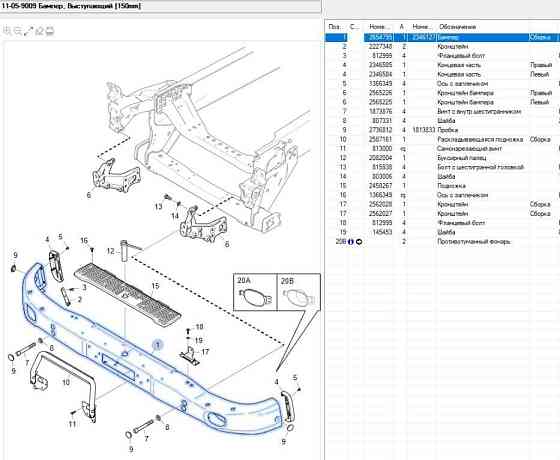Click callout 18 flange bolt label
This screenshot has height=460, width=560.
pos(199,326)
